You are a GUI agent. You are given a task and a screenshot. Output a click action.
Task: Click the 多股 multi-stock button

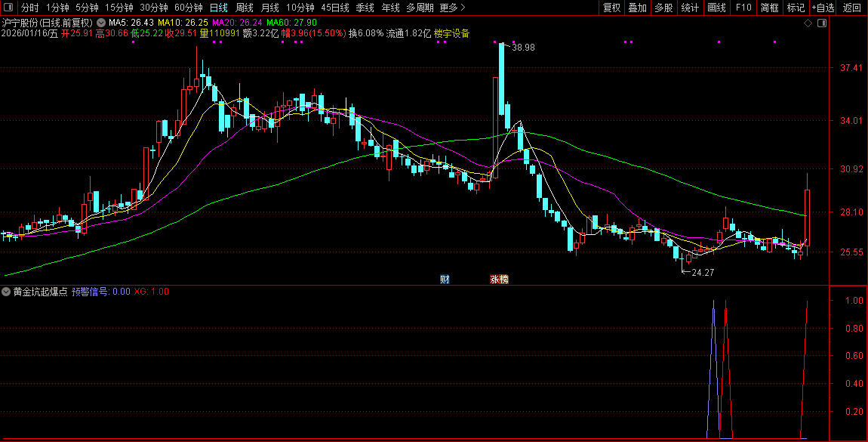tap(663, 8)
